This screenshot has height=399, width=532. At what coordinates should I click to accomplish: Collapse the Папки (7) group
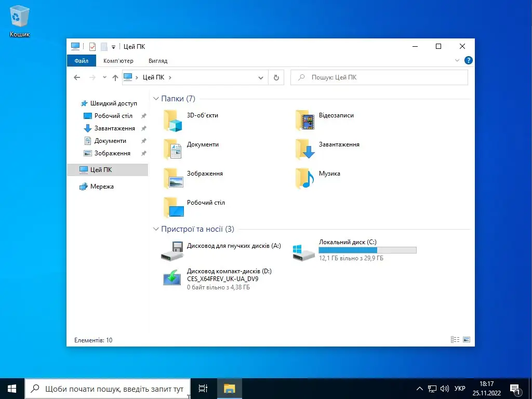point(156,98)
